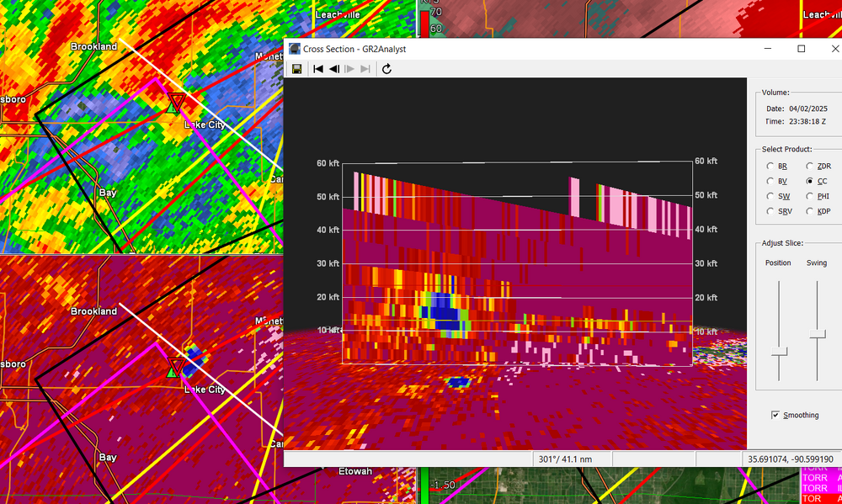Image resolution: width=842 pixels, height=504 pixels.
Task: Click the Position slider handle
Action: coord(780,351)
